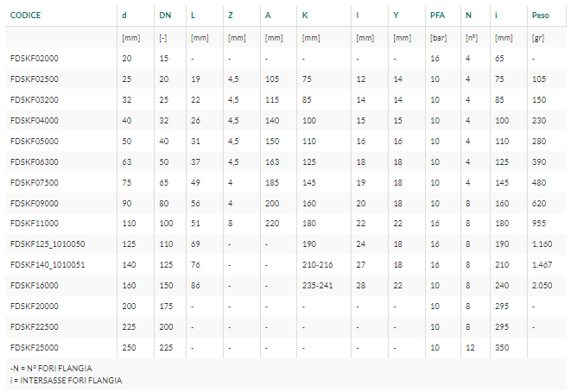Select product code FDSKF02000
The width and height of the screenshot is (571, 392).
35,58
